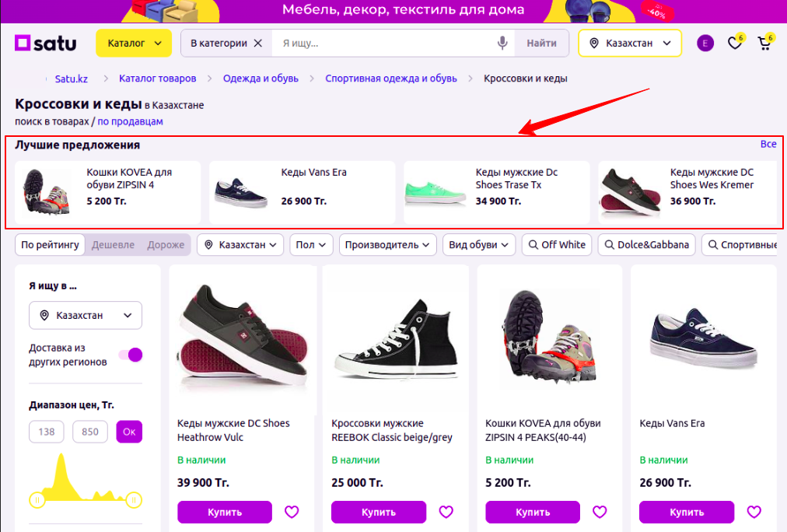Click 'Все' link in Лучшие предложения

(x=768, y=144)
